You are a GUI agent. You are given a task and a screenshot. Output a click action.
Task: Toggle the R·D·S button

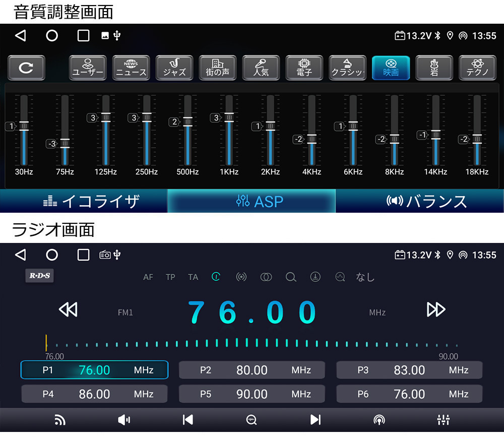point(39,276)
